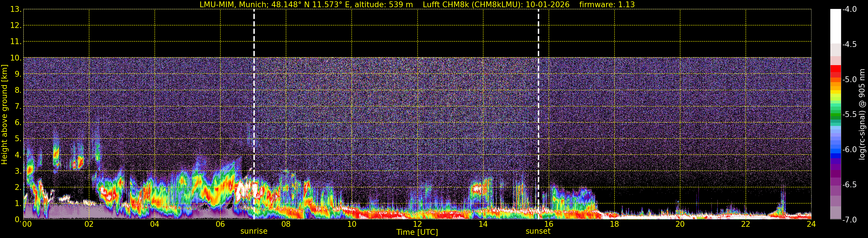Screen dimensions: 868x238
Task: Click the "sunrise" label below the plot
Action: pyautogui.click(x=254, y=231)
